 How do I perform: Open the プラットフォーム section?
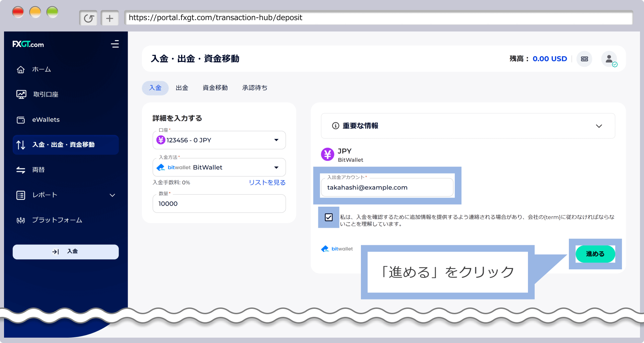click(x=57, y=220)
